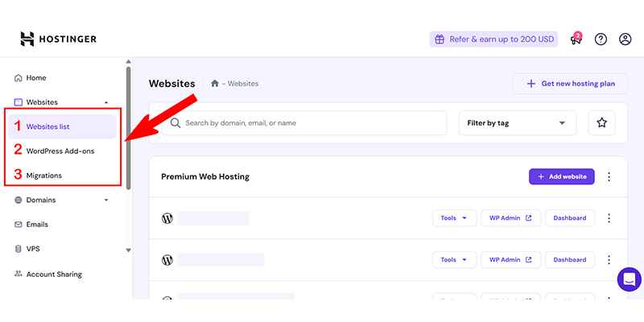Click the Account Sharing people icon

pyautogui.click(x=18, y=274)
